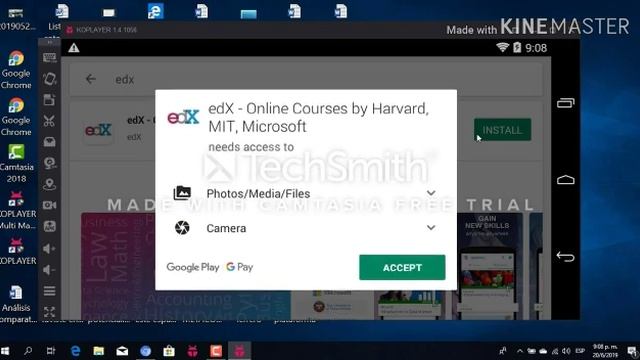This screenshot has height=360, width=640.
Task: Click the Photos/Media/Files folder icon
Action: 182,193
